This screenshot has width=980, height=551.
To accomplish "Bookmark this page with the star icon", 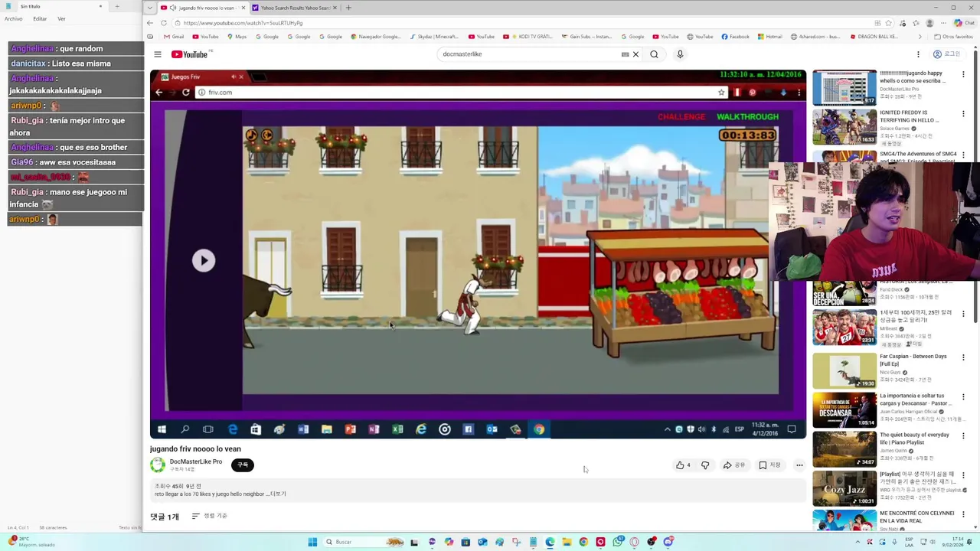I will [889, 23].
